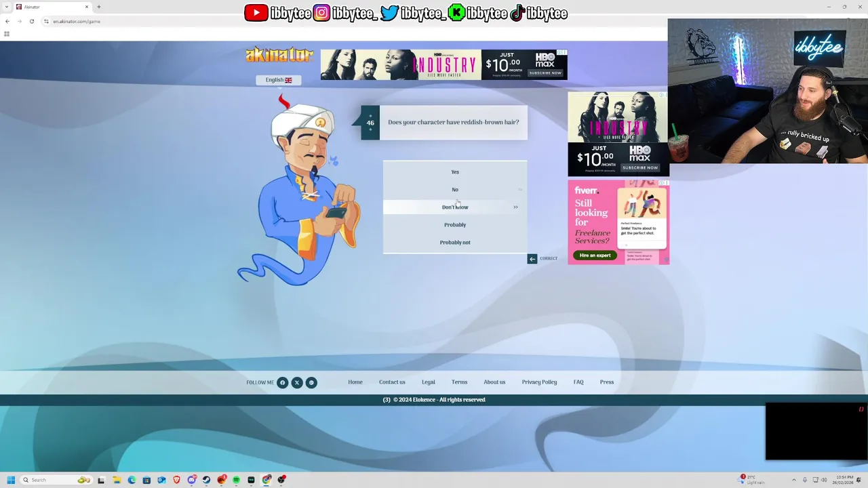Choose the Probably answer
The image size is (868, 488).
click(455, 224)
